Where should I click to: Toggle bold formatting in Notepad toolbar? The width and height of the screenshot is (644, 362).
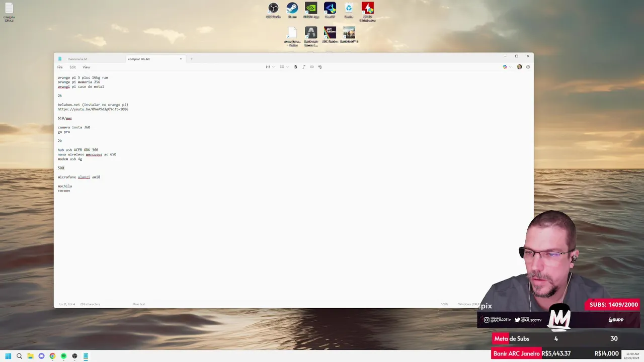click(x=295, y=67)
